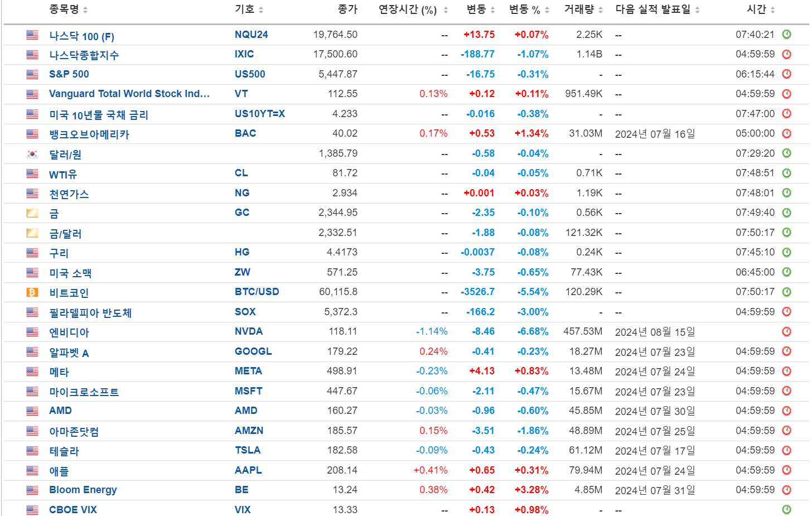Screen dimensions: 812x516
Task: Click the green clock icon in the 나스닥 100 (F) row
Action: point(786,35)
